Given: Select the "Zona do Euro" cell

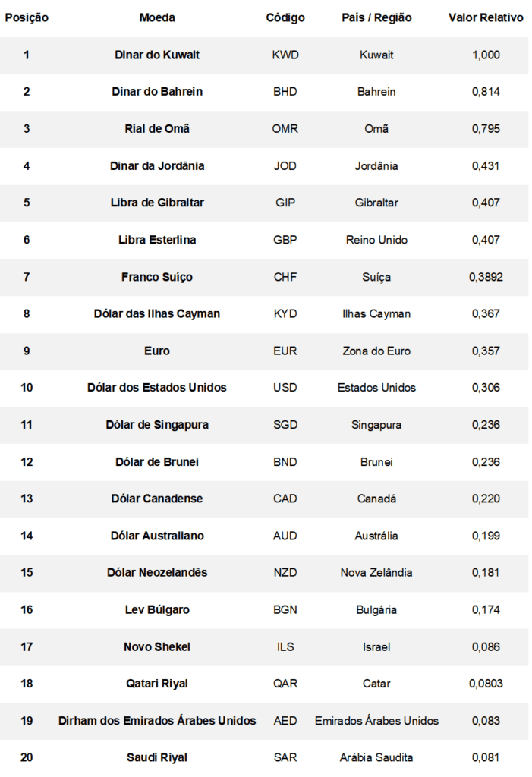Looking at the screenshot, I should (376, 351).
